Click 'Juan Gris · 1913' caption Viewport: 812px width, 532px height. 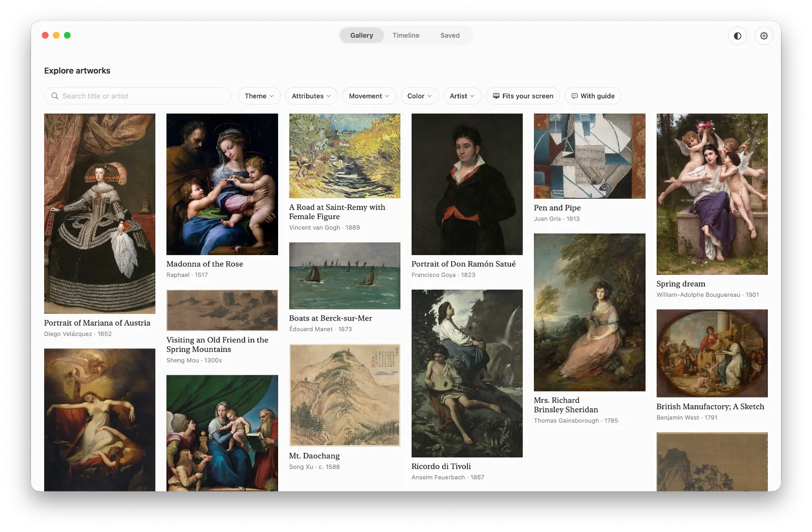(x=557, y=219)
